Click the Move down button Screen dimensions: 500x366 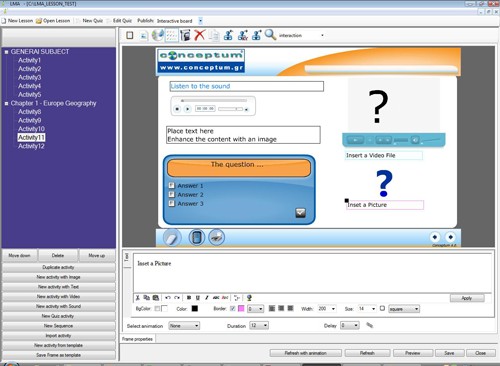[x=19, y=256]
